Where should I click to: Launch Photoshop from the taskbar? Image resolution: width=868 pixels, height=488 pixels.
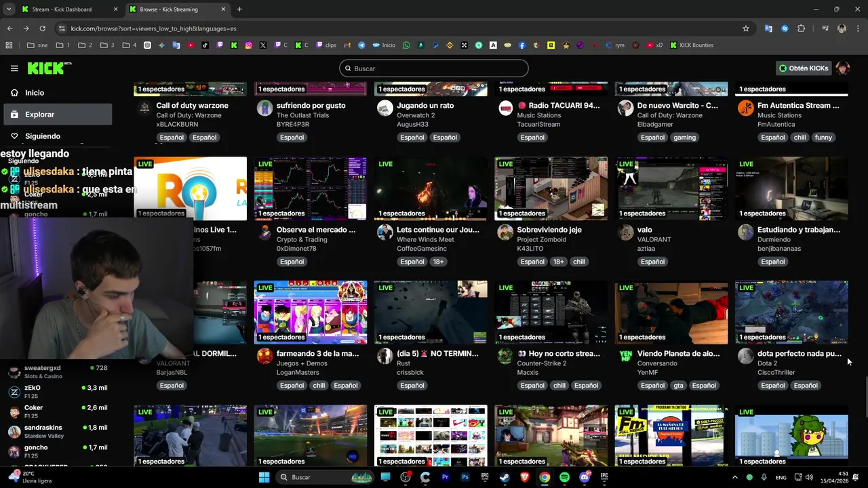tap(465, 477)
